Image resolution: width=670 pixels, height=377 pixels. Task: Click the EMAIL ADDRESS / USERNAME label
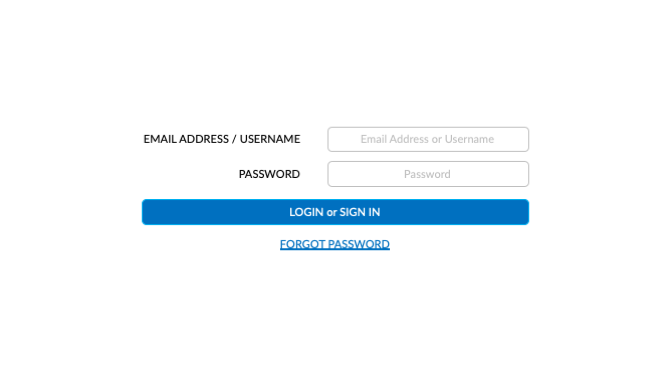[x=222, y=139]
